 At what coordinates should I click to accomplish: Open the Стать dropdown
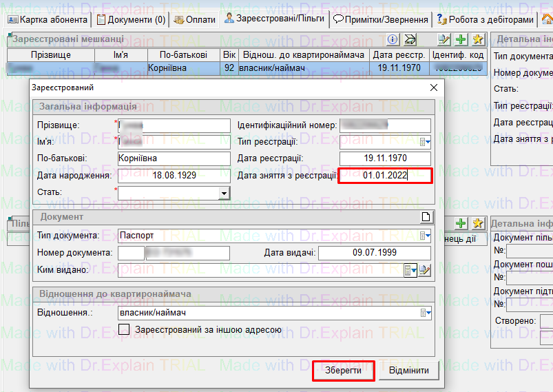tap(224, 194)
